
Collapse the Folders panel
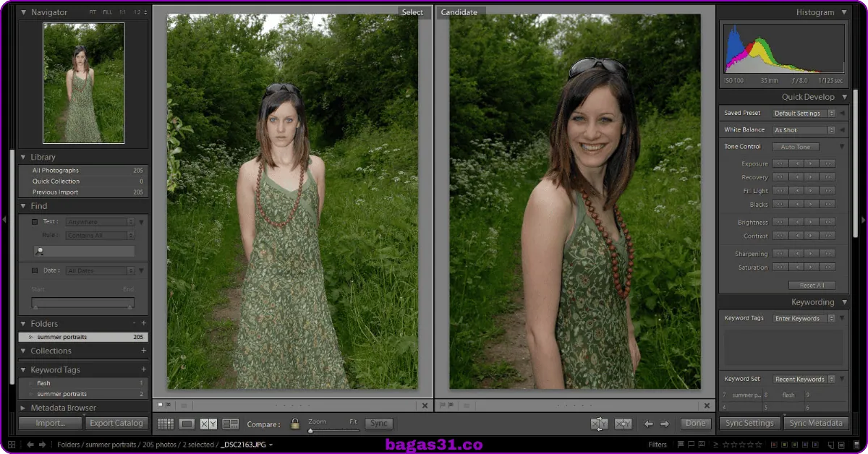coord(23,324)
